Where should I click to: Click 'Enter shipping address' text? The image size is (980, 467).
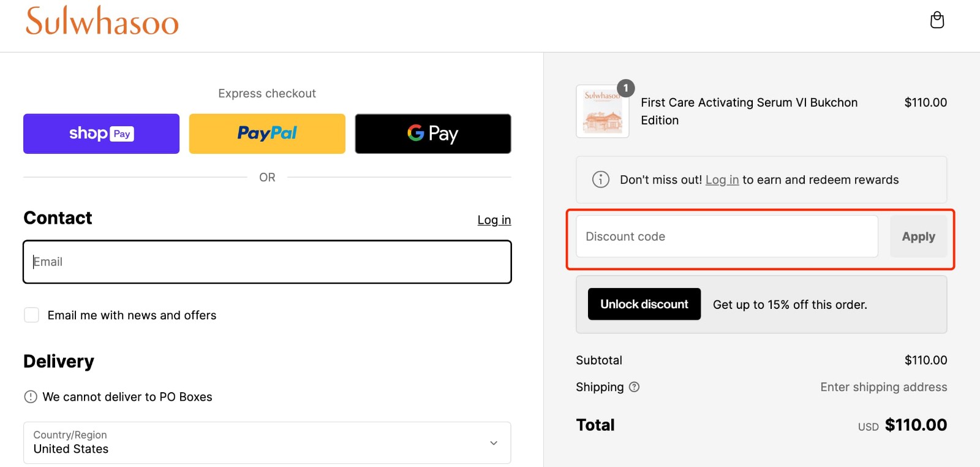click(883, 387)
